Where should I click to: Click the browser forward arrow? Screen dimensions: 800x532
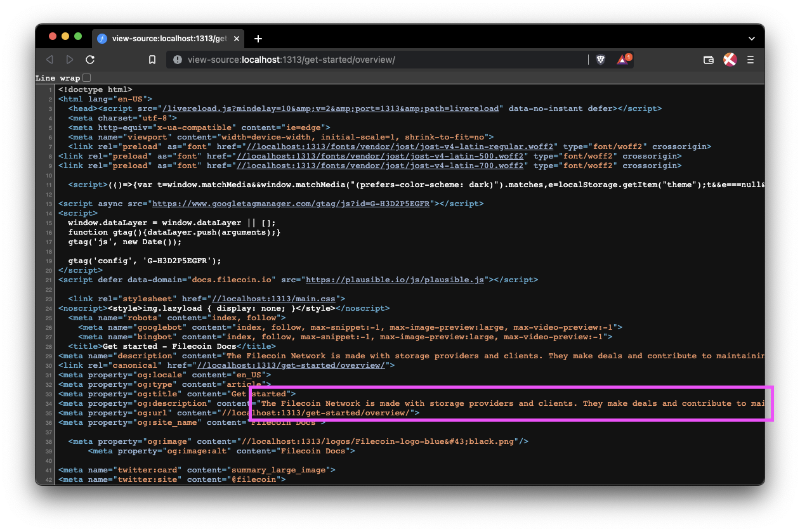pyautogui.click(x=70, y=60)
